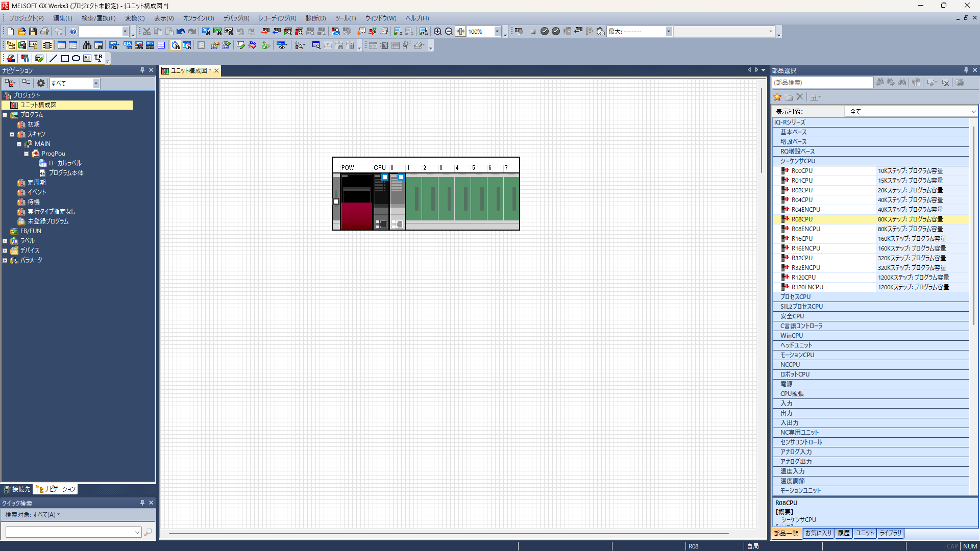Open 検索対象: すべて(A) dropdown
The width and height of the screenshot is (980, 551).
(x=33, y=515)
